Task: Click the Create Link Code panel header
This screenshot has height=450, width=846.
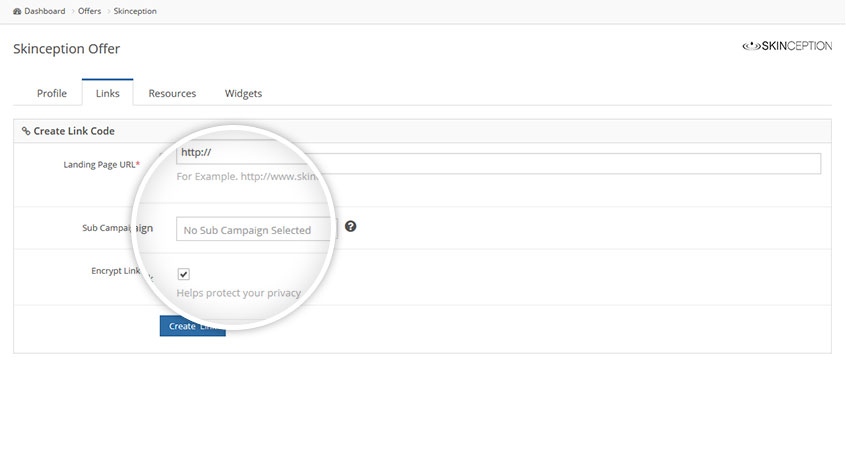Action: pos(75,131)
